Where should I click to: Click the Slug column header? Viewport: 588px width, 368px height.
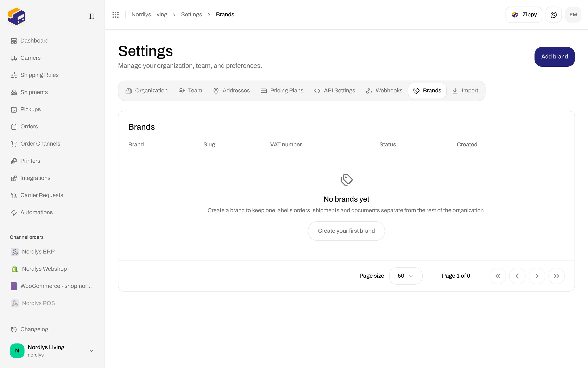[x=209, y=145]
